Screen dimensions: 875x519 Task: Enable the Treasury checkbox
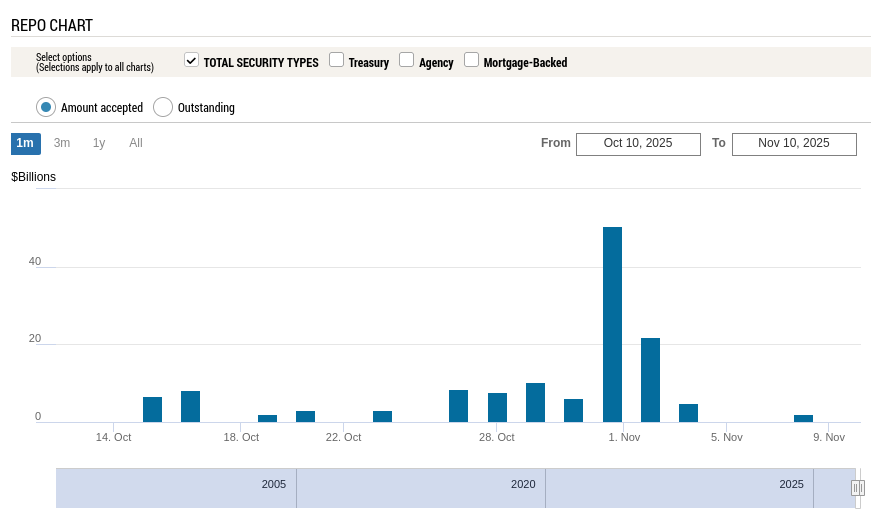pyautogui.click(x=336, y=60)
